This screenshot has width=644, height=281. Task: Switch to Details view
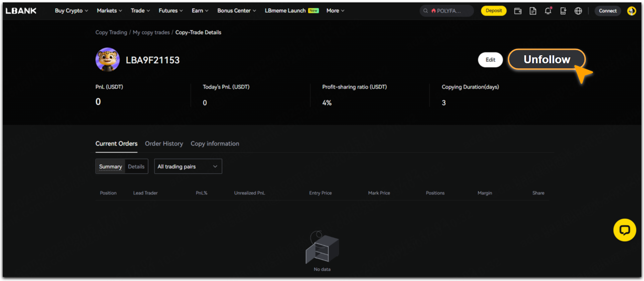[x=136, y=167]
